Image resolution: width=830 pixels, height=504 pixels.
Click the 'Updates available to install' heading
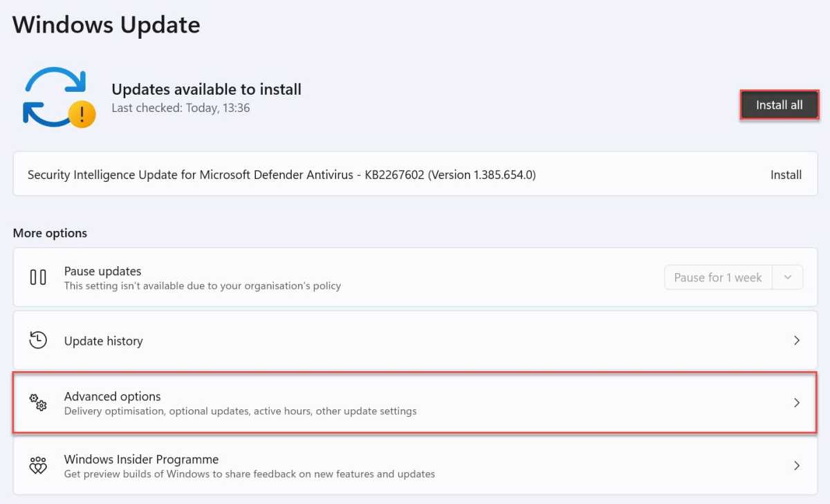[206, 89]
